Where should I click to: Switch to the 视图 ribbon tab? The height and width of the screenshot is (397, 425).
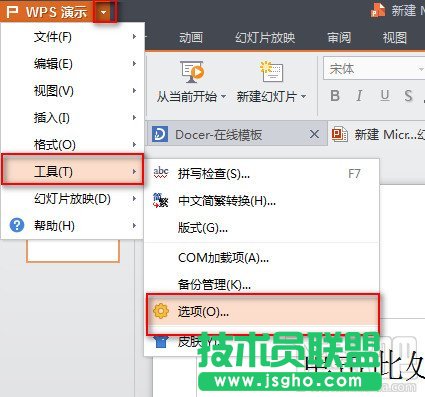(x=395, y=37)
